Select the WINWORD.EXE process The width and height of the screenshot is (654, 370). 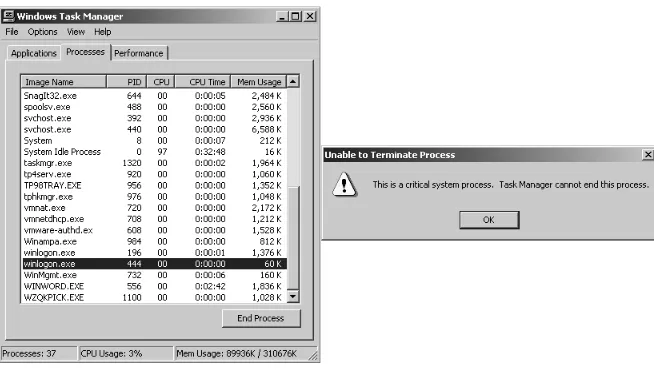point(154,287)
